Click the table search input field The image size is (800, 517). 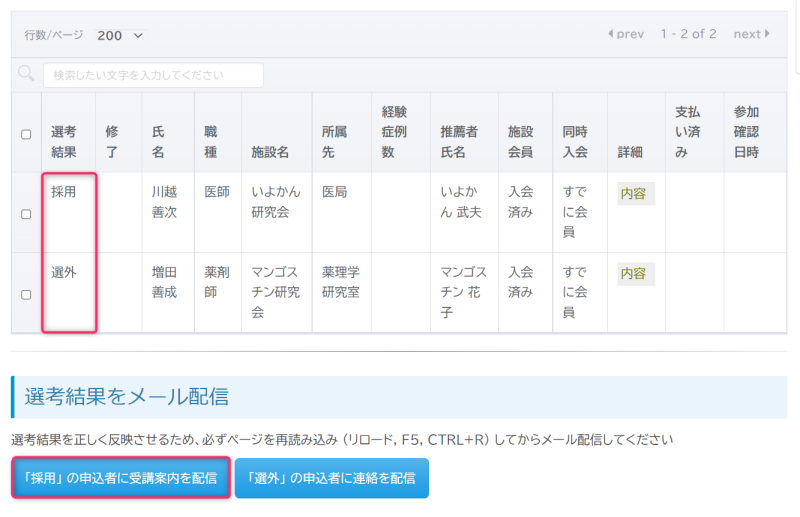(153, 75)
